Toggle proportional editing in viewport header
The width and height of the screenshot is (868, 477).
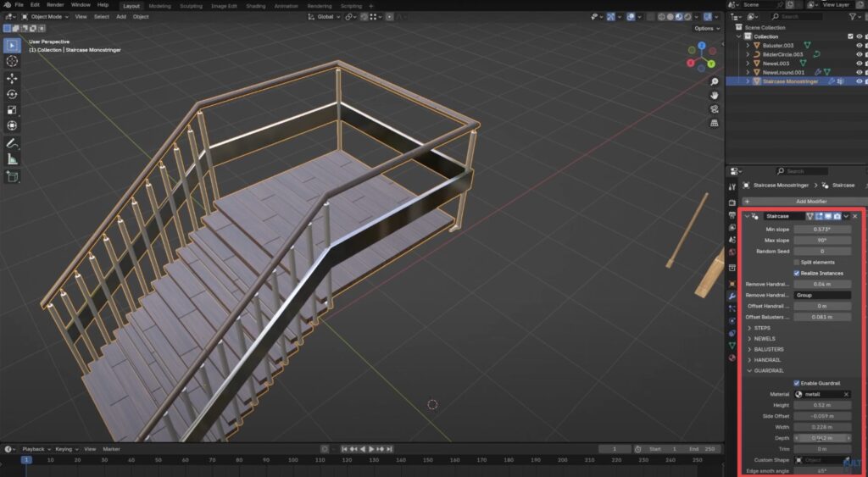[390, 17]
